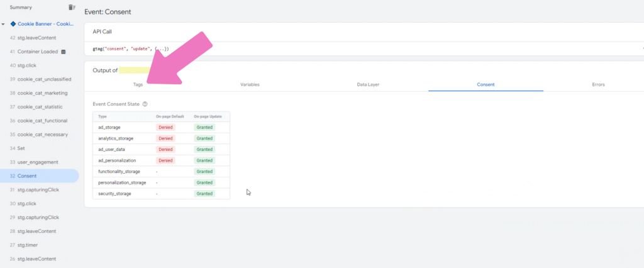Click the Granted badge for ad_storage
Screen dimensions: 644x268
pyautogui.click(x=204, y=127)
